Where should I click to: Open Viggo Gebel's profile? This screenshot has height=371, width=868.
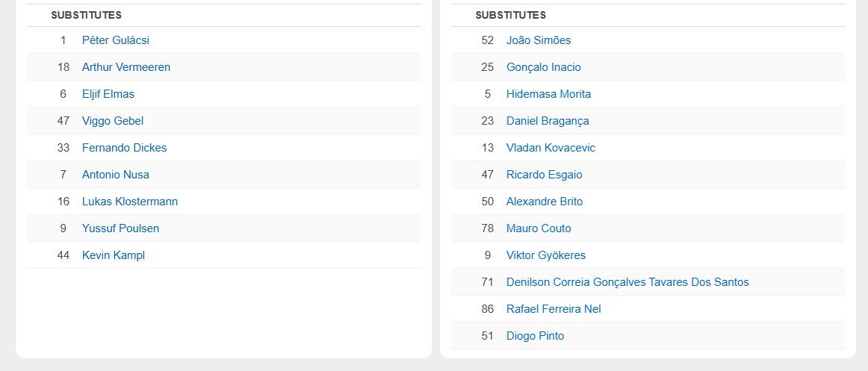coord(113,121)
